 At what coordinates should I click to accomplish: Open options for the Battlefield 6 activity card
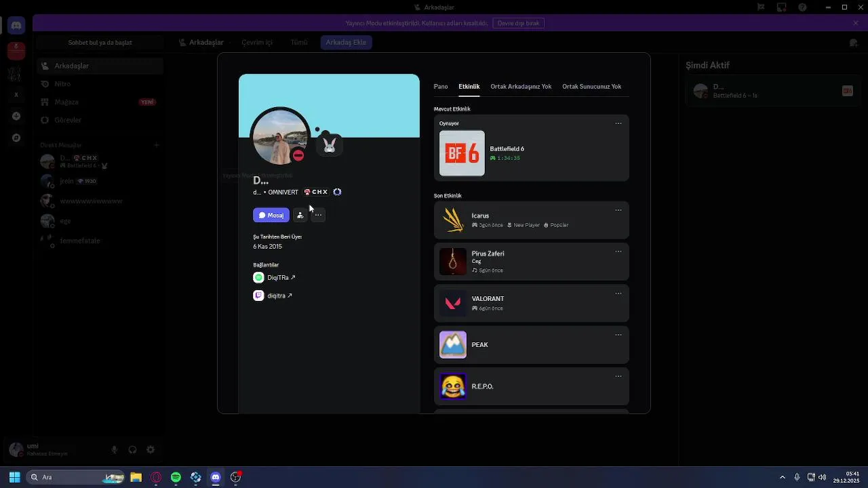coord(618,123)
